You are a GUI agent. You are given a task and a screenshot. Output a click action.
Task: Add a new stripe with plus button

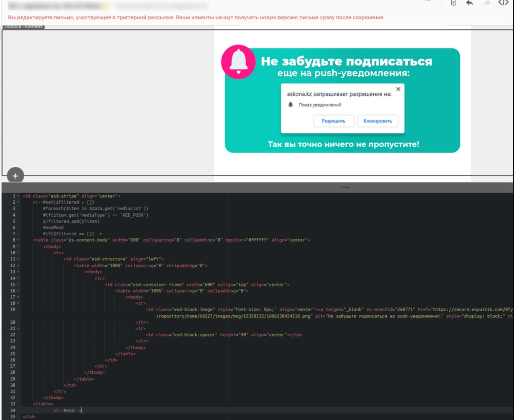15,176
